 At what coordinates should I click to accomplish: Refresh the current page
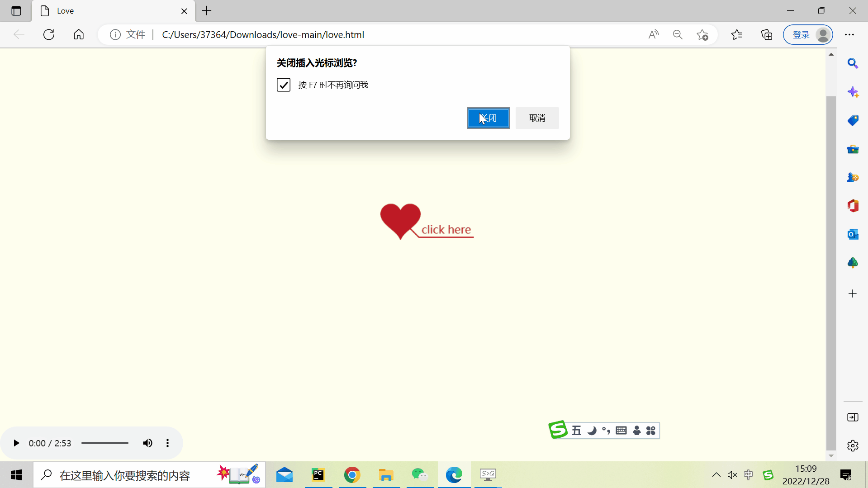[x=49, y=34]
